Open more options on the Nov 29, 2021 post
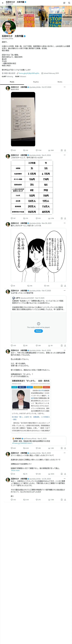Image resolution: width=72 pixels, height=644 pixels. 65,223
